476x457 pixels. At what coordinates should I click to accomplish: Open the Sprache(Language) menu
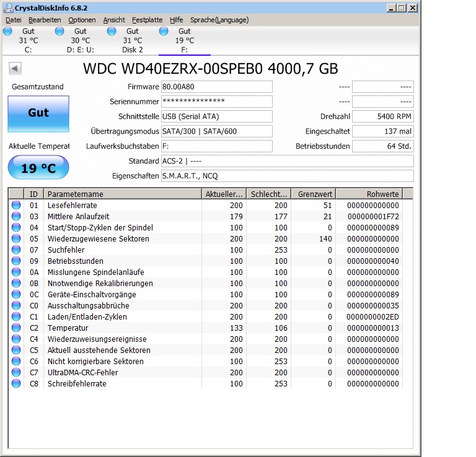(219, 20)
